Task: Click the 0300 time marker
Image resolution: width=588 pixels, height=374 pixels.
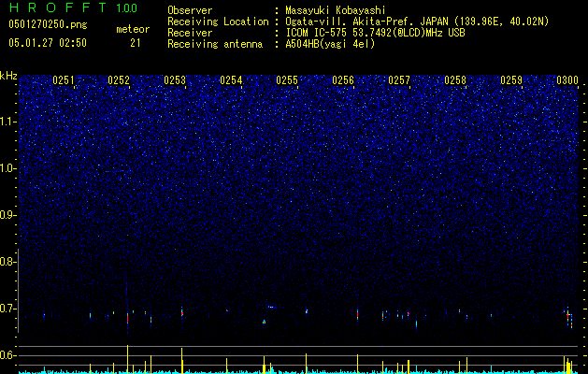Action: coord(567,80)
